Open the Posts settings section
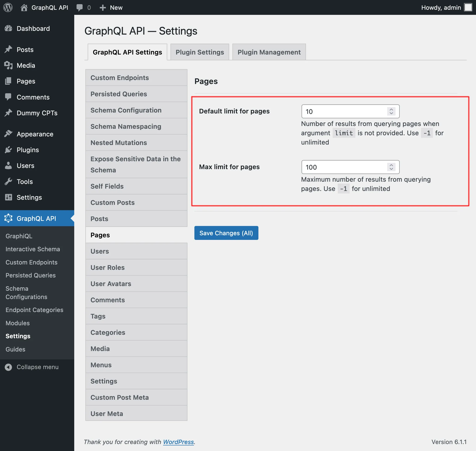 (136, 219)
